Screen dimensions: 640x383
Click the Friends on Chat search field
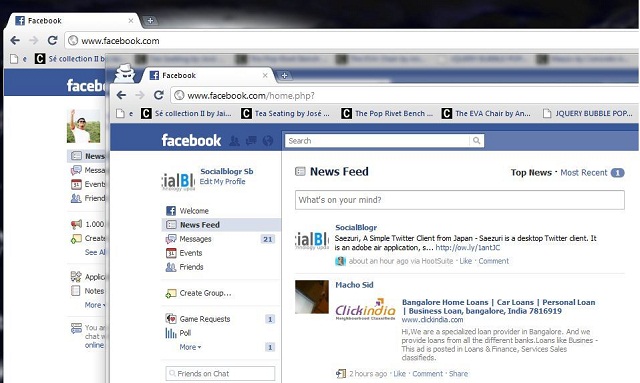pos(220,374)
